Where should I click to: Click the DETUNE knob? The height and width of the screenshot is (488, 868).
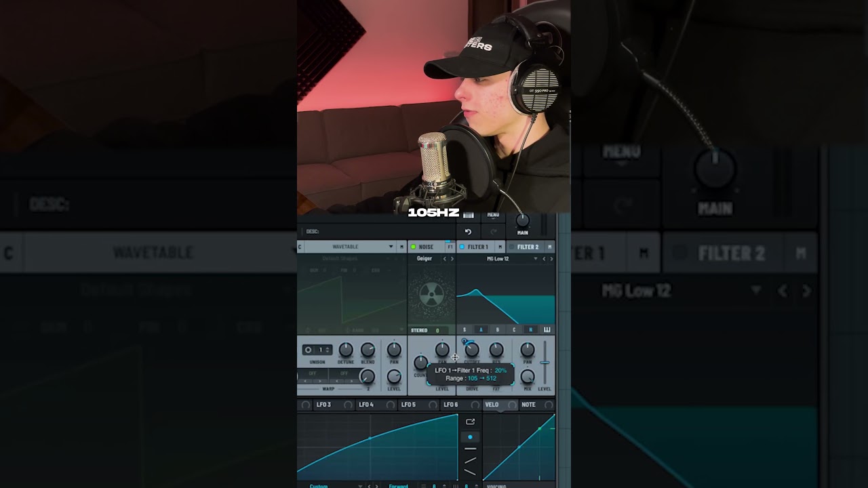(x=346, y=350)
